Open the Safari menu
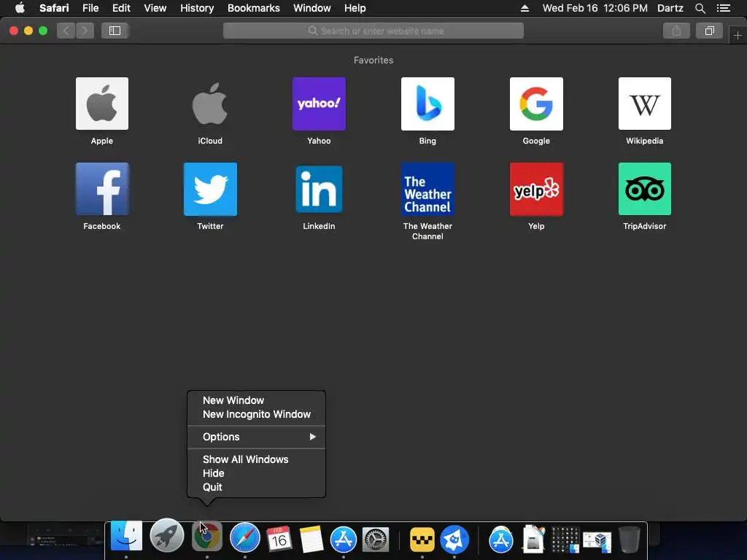 point(54,8)
